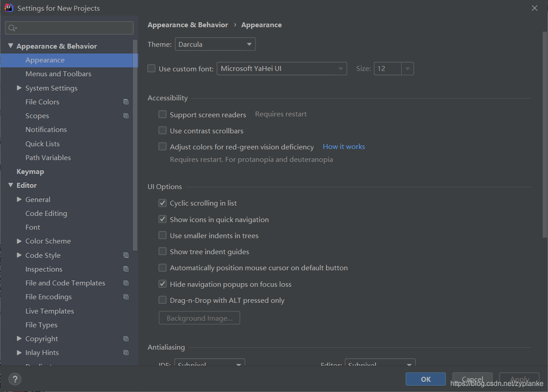Image resolution: width=548 pixels, height=392 pixels.
Task: Collapse the Editor section
Action: 10,185
